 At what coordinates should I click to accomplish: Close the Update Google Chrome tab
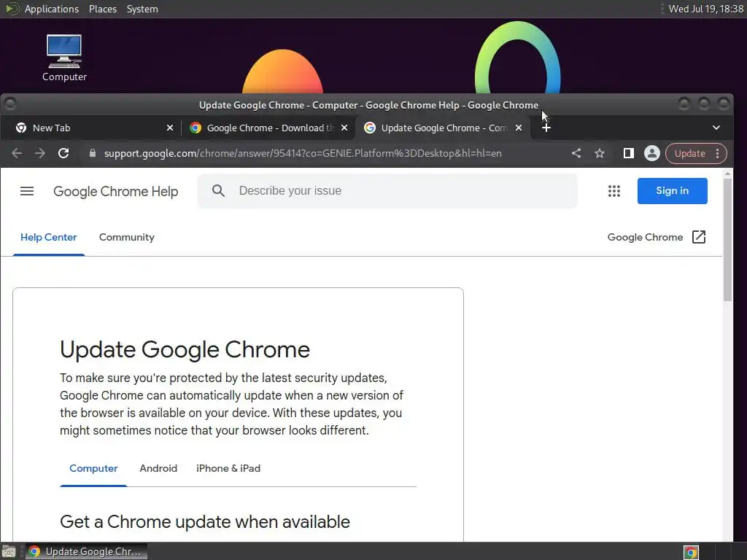click(x=519, y=128)
